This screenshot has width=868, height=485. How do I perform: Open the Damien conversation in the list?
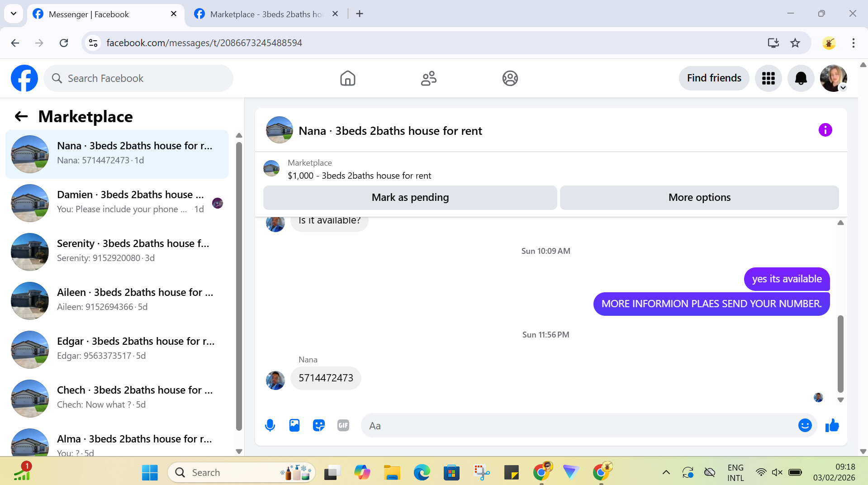[117, 203]
